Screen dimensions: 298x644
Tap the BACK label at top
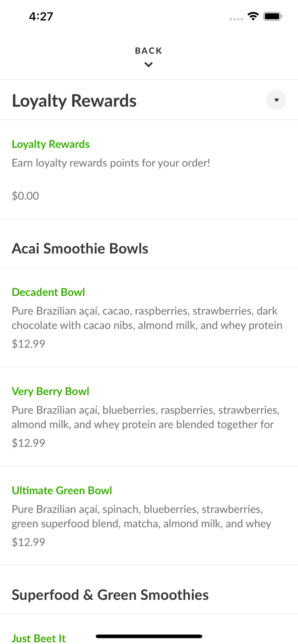pyautogui.click(x=148, y=51)
